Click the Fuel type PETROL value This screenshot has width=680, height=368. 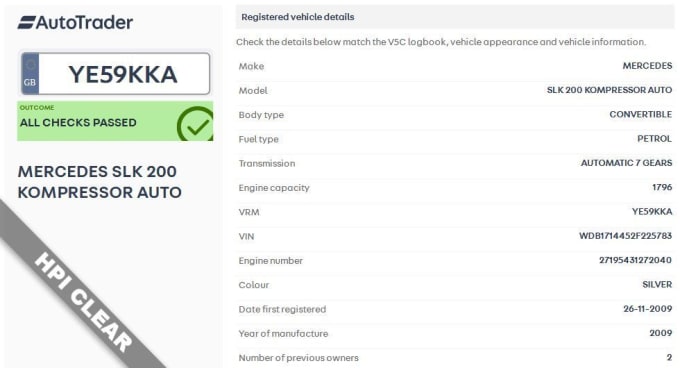(654, 139)
